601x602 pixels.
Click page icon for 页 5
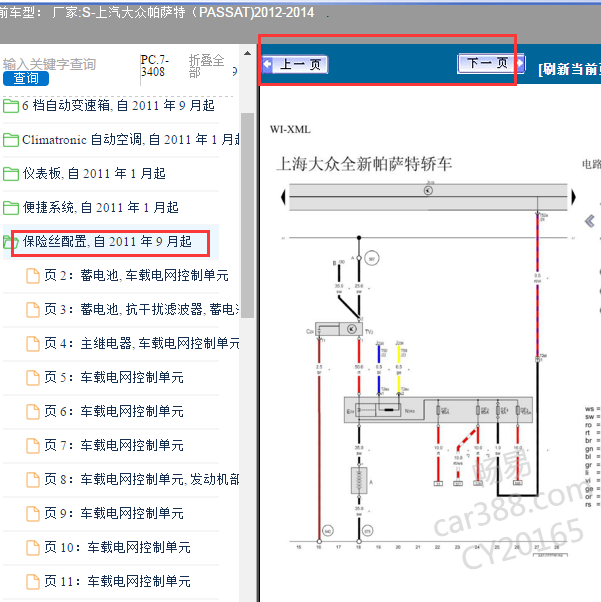click(x=33, y=377)
